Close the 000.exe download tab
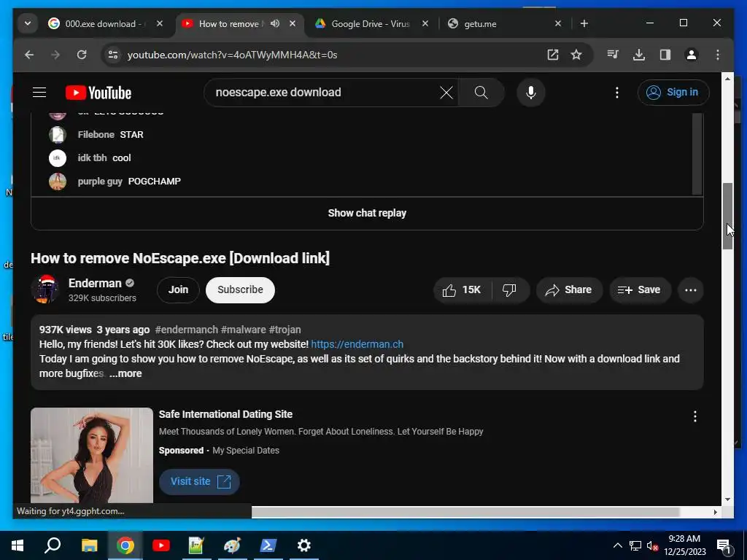Image resolution: width=747 pixels, height=560 pixels. tap(160, 23)
